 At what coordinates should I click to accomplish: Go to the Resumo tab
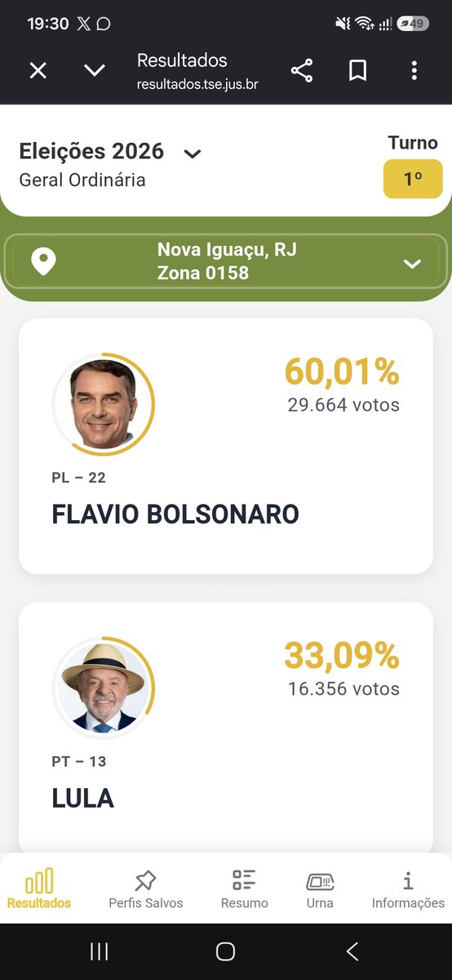[244, 889]
